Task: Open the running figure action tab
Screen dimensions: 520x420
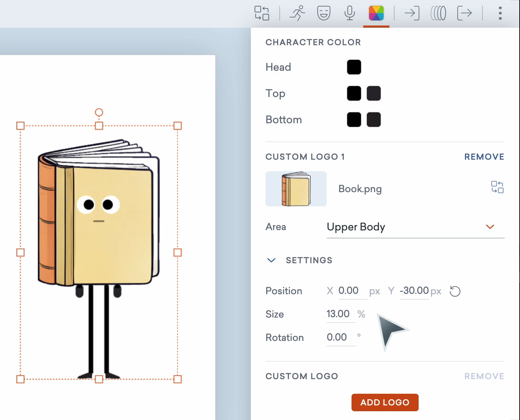Action: [x=297, y=13]
